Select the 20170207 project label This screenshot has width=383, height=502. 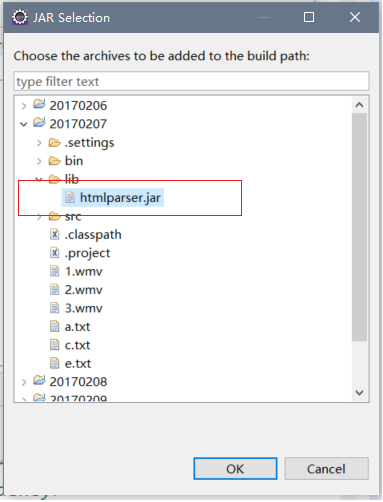(78, 124)
